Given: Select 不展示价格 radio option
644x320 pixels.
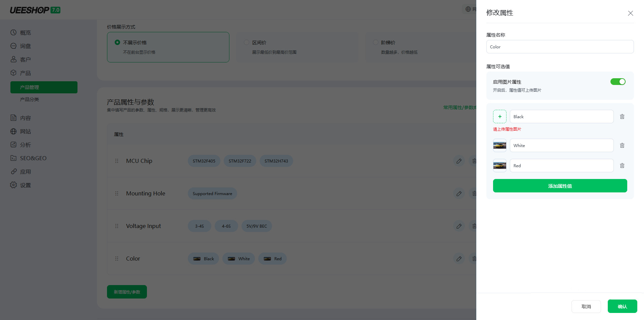Looking at the screenshot, I should (117, 42).
